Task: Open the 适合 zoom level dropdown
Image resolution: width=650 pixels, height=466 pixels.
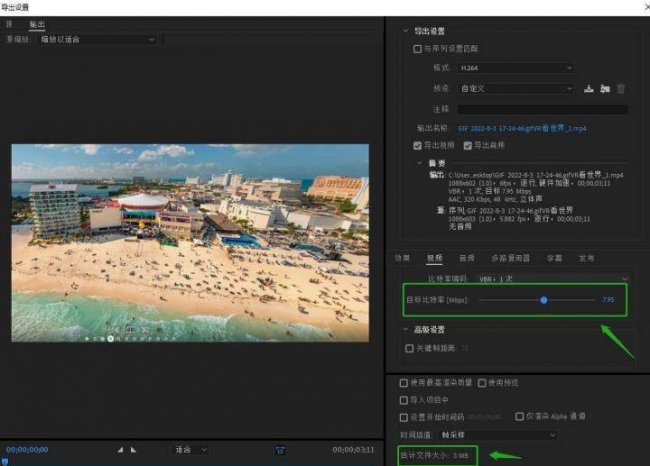Action: click(x=190, y=449)
